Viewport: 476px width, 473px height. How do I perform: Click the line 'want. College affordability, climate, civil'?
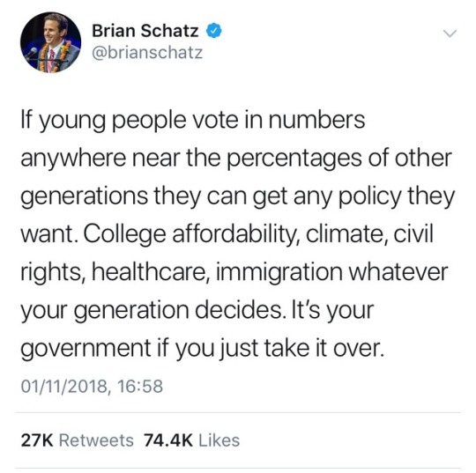227,235
